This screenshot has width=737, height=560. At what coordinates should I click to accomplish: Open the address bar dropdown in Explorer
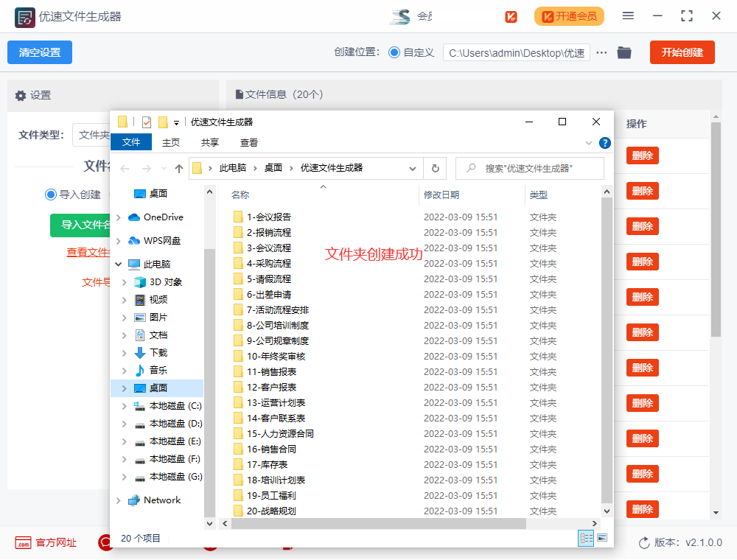pos(413,168)
